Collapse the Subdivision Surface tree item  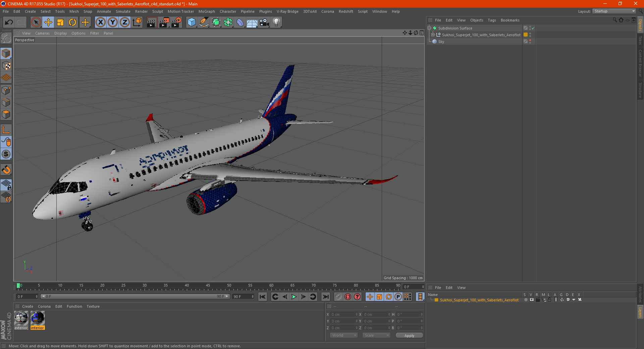(429, 28)
